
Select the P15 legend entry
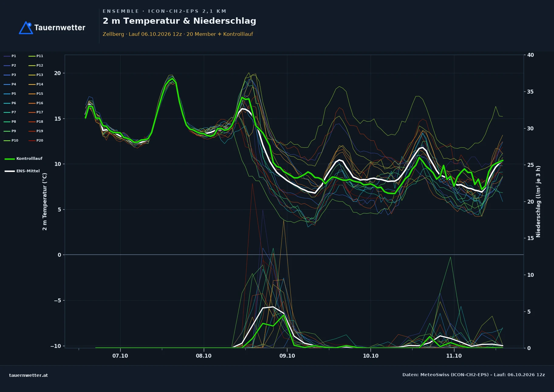pos(36,94)
